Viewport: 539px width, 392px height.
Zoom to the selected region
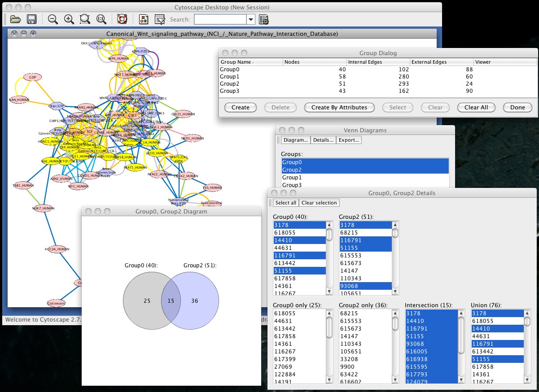point(85,19)
